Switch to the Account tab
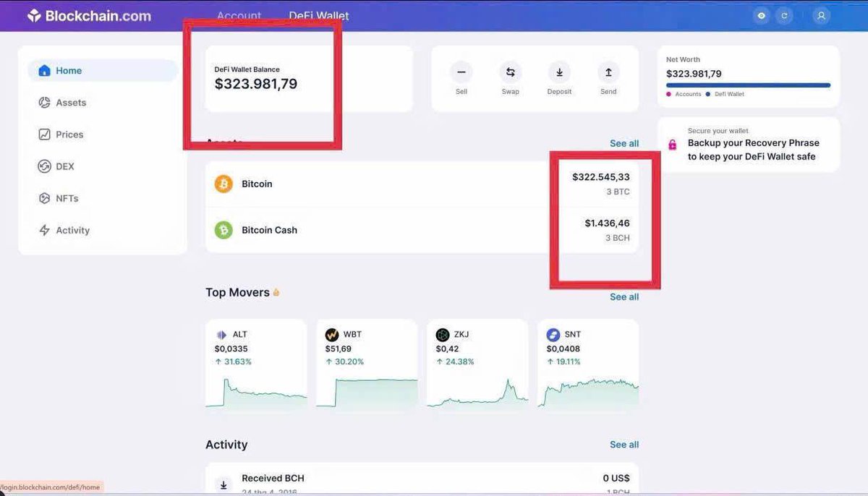This screenshot has width=868, height=496. click(239, 15)
